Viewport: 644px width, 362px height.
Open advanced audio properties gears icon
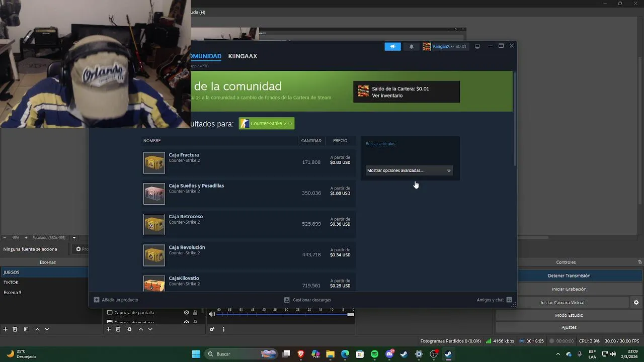pos(212,329)
